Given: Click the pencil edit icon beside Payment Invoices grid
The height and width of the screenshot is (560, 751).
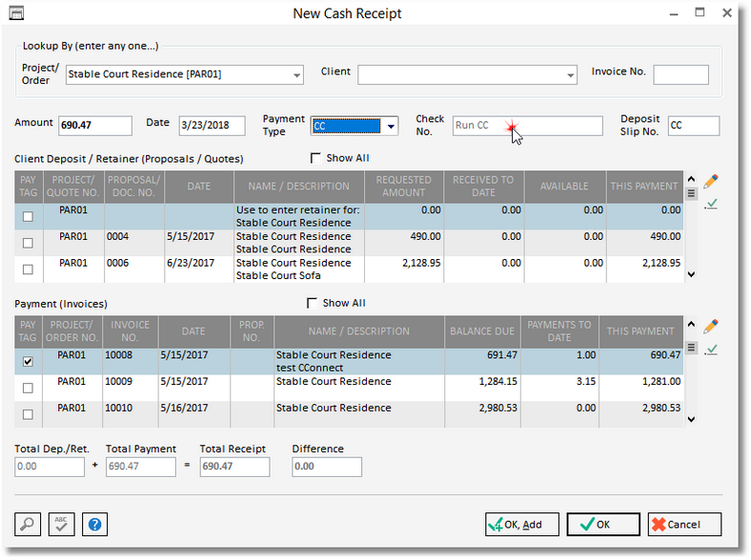Looking at the screenshot, I should (x=711, y=327).
